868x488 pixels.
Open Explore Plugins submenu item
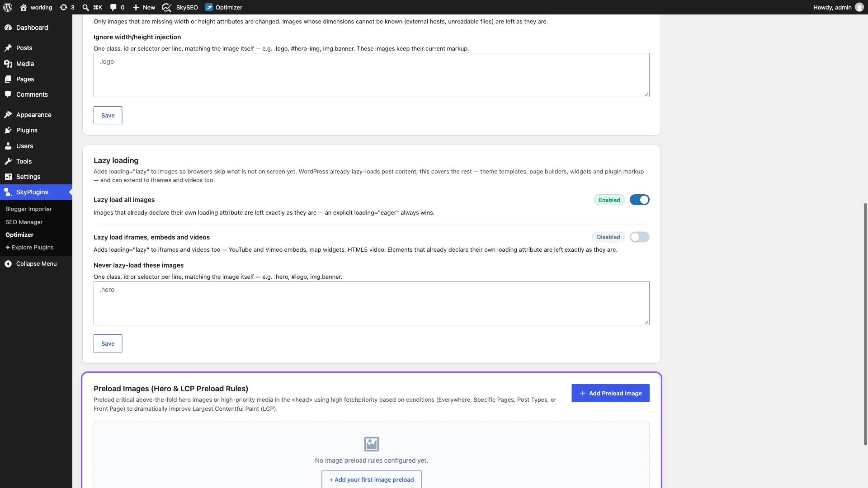coord(29,248)
